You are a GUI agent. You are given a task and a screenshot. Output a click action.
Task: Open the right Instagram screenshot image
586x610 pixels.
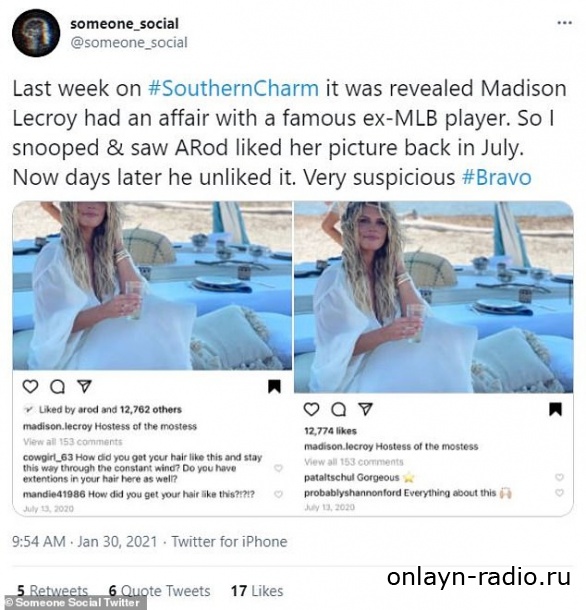pos(433,358)
